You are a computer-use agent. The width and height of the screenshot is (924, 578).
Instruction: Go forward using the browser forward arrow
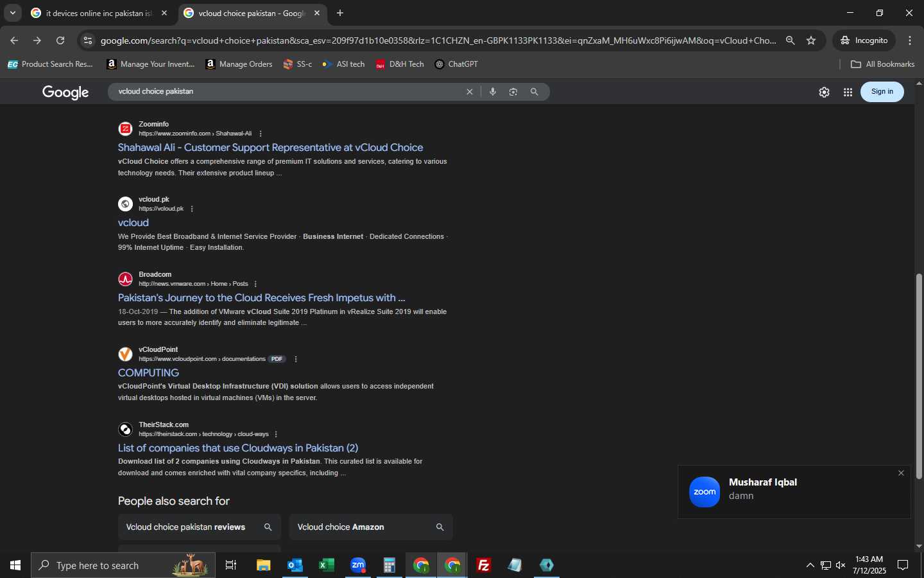pyautogui.click(x=37, y=40)
